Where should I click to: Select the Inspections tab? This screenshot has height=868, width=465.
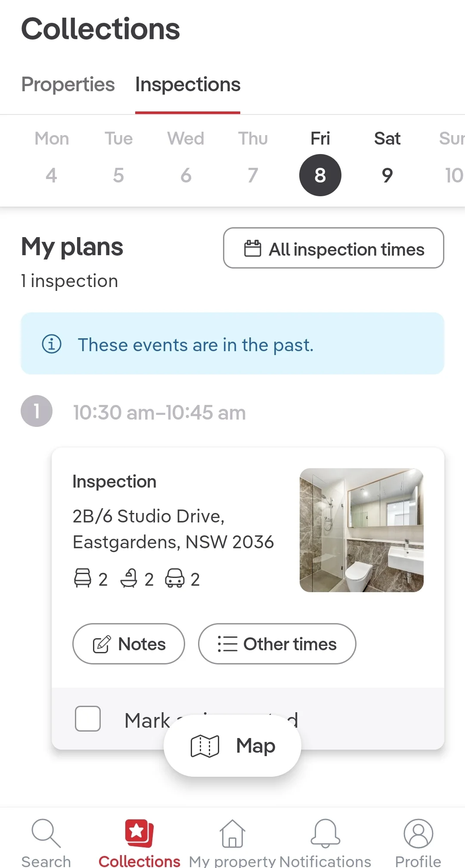pos(188,84)
